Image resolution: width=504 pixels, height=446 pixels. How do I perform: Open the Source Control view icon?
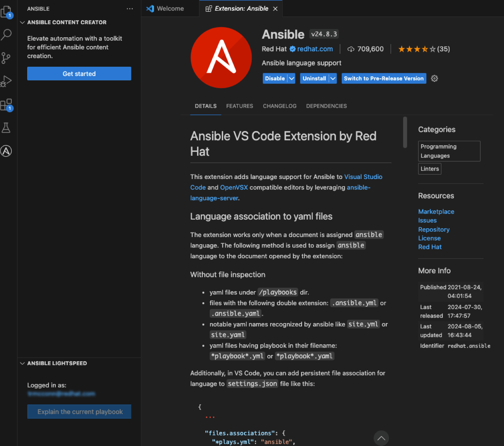pos(6,58)
